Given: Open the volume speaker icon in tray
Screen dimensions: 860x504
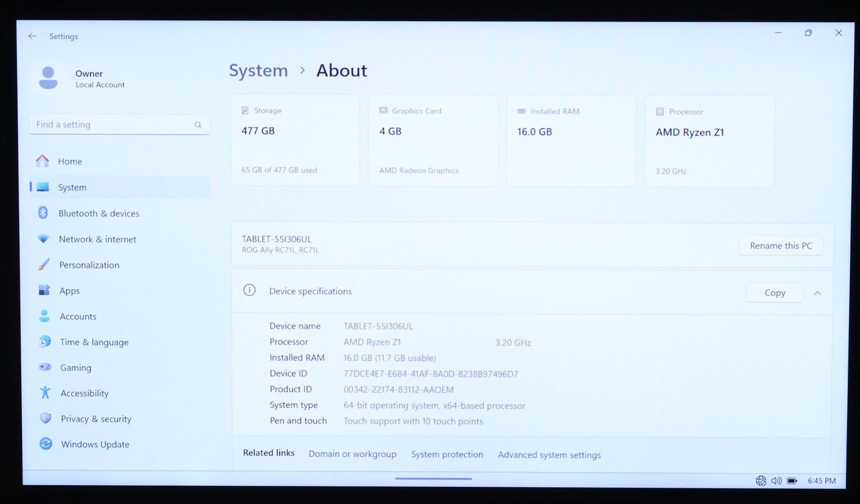Looking at the screenshot, I should tap(776, 481).
